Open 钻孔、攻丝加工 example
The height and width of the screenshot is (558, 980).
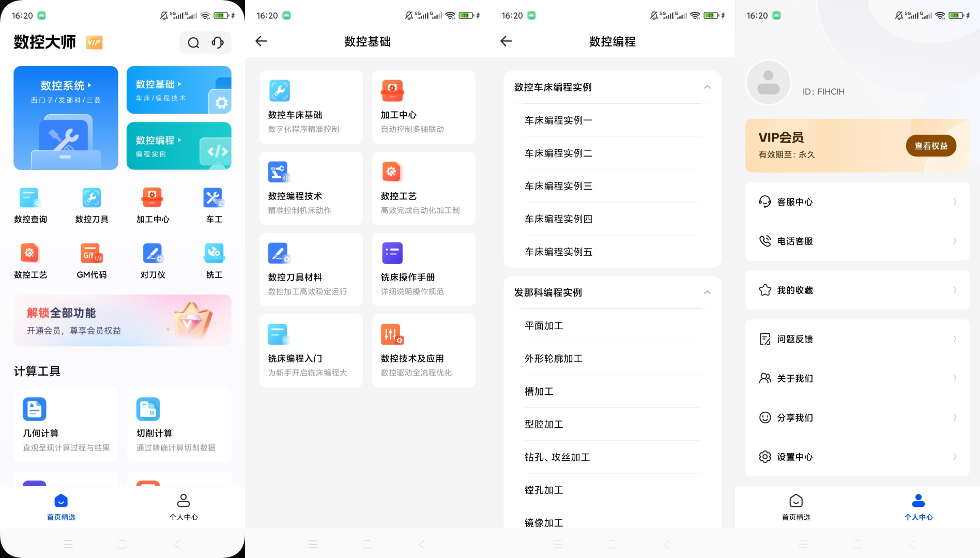[612, 457]
